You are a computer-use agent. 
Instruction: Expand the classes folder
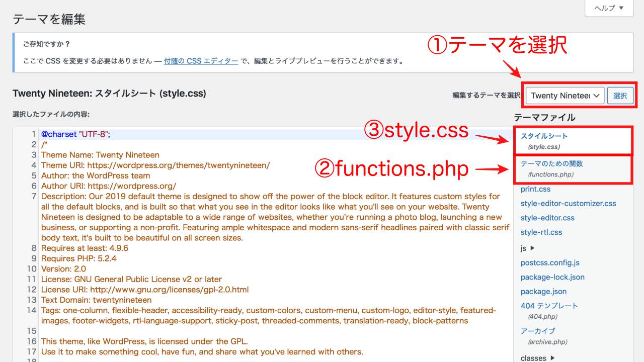tap(538, 358)
